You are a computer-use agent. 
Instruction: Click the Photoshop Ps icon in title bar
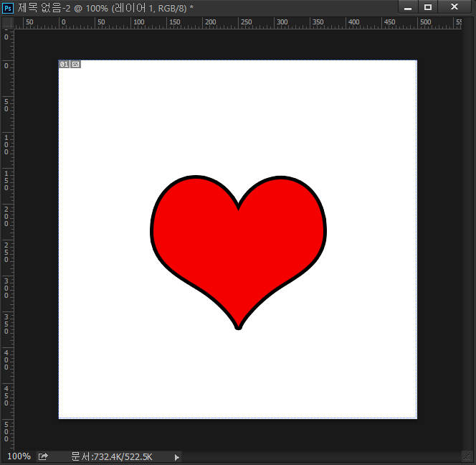coord(8,8)
